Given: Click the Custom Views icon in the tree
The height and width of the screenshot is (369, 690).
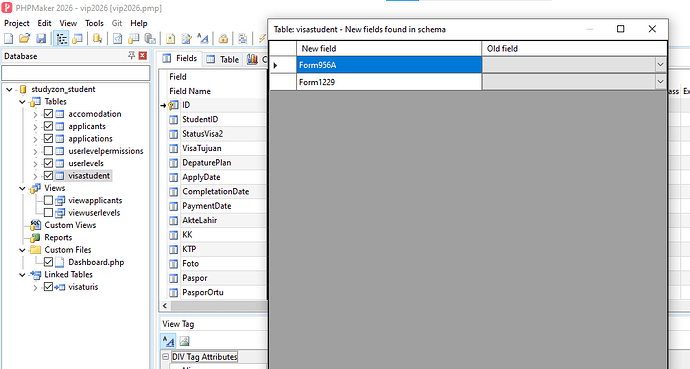Looking at the screenshot, I should pyautogui.click(x=35, y=225).
